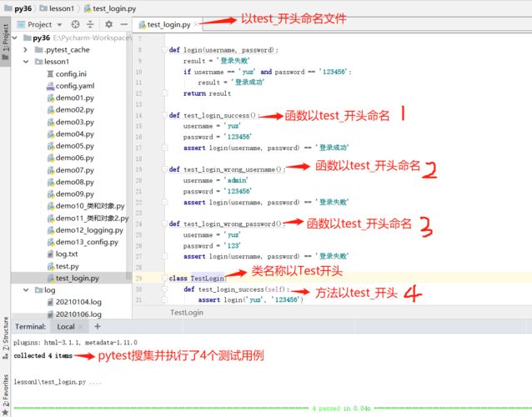Viewport: 532px width, 417px height.
Task: Click the log.txt file icon
Action: pos(50,254)
